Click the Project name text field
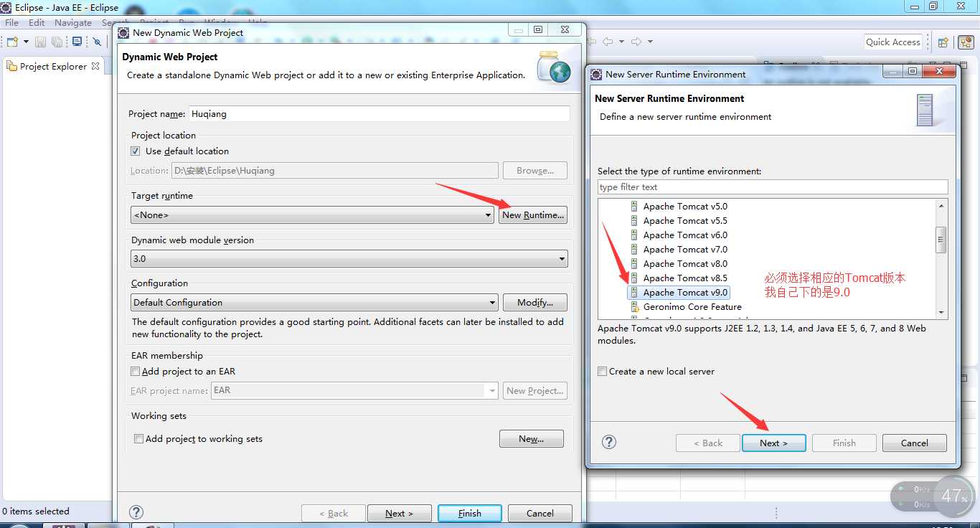Screen dimensions: 980x528 pos(380,113)
